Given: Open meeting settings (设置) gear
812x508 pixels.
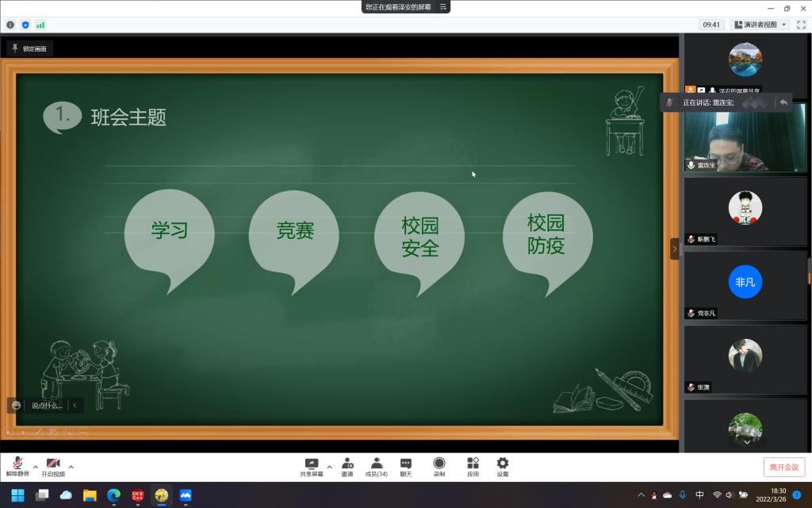Looking at the screenshot, I should pos(502,464).
